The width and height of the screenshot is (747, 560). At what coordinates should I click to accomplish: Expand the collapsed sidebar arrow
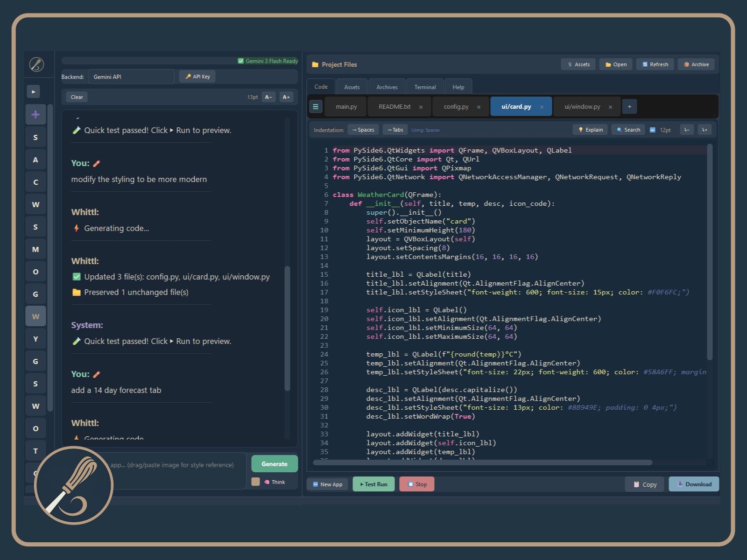point(33,91)
